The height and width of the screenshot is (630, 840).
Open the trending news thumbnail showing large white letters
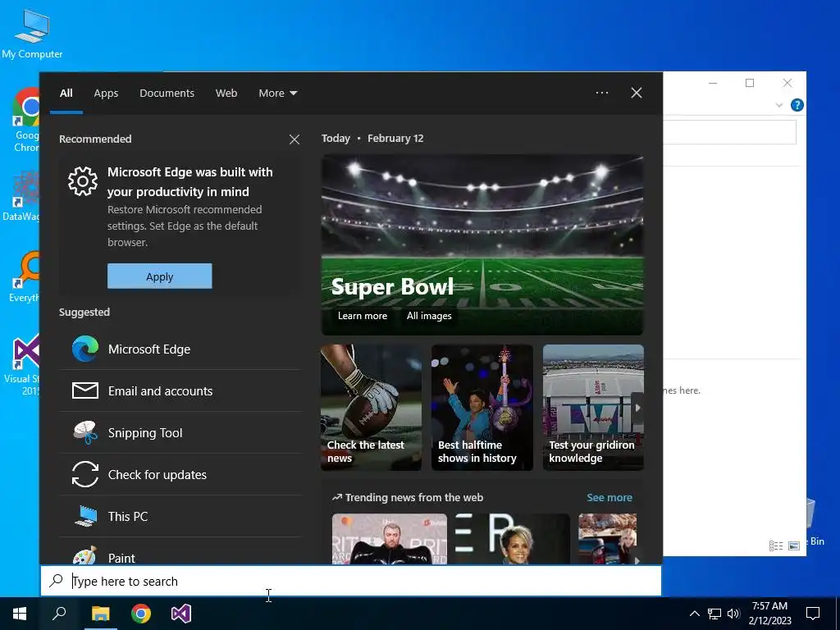513,539
